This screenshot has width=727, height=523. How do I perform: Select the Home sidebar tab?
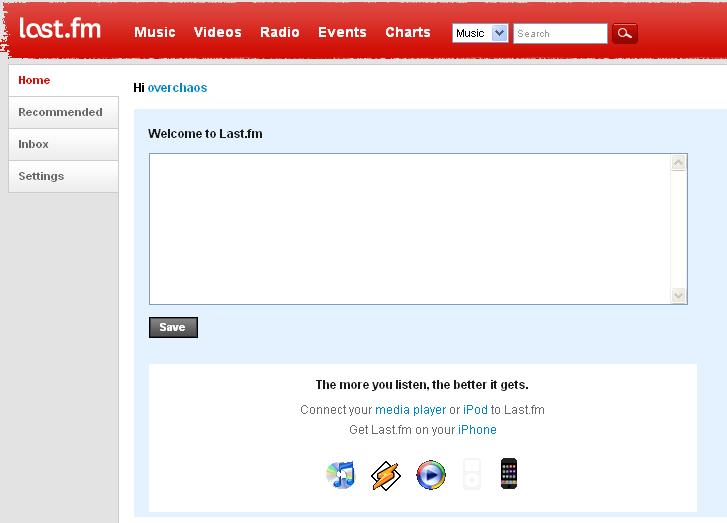[x=64, y=80]
